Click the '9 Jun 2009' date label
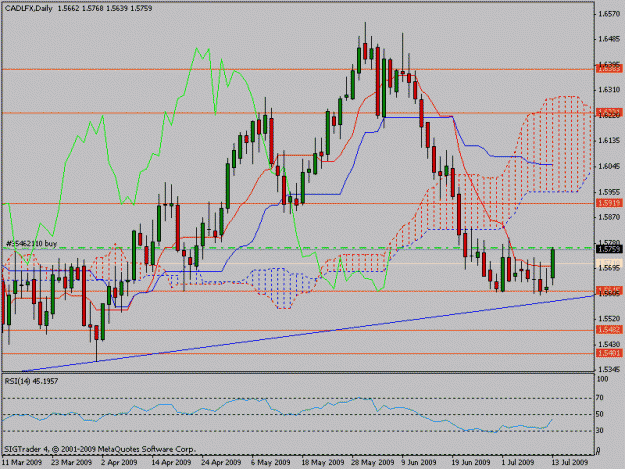Viewport: 625px width, 469px height. (x=419, y=462)
